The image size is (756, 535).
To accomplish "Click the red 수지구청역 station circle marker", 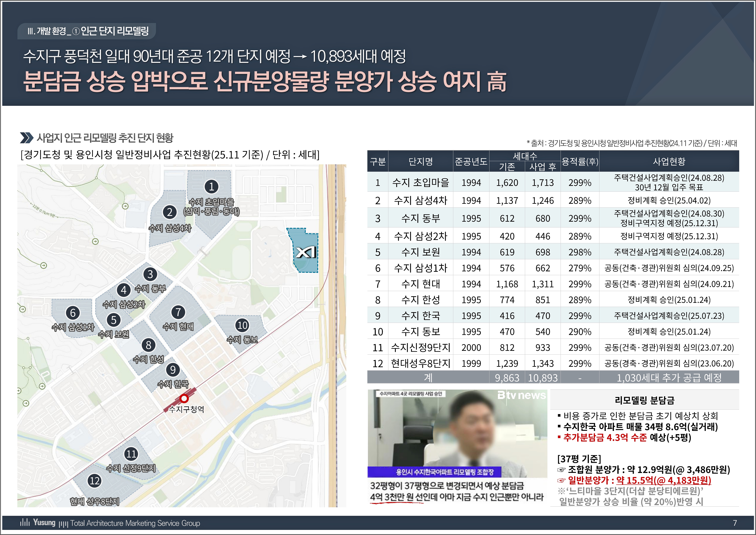I will pos(184,399).
